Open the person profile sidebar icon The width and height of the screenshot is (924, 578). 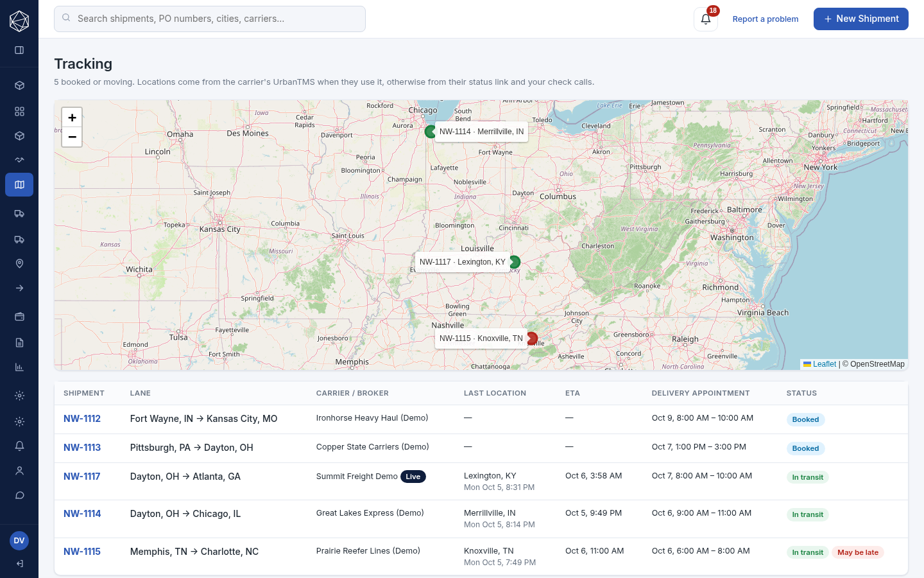[19, 471]
